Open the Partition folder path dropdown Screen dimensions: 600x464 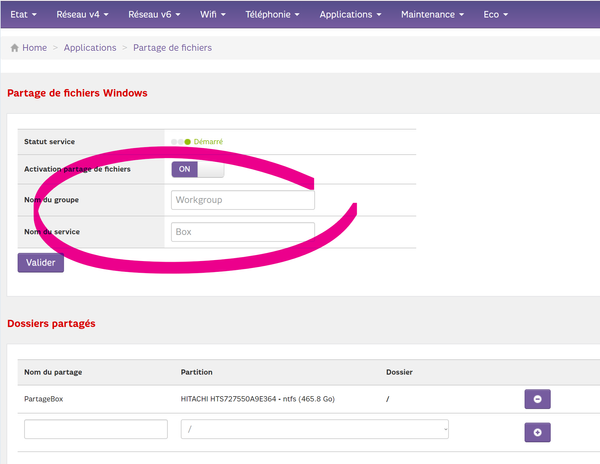tap(314, 429)
